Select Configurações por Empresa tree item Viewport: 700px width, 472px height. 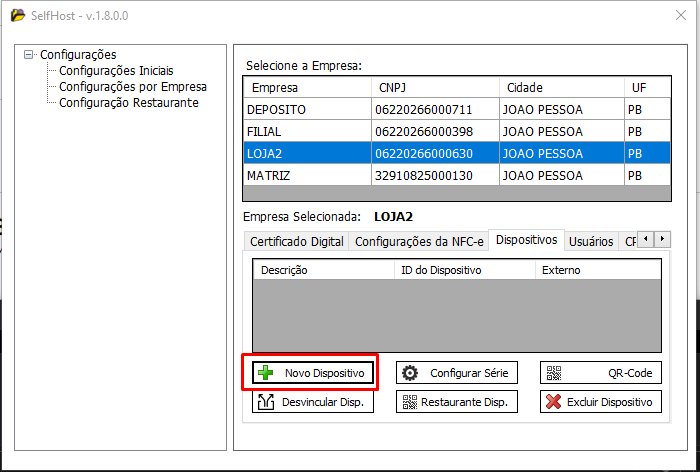point(132,87)
